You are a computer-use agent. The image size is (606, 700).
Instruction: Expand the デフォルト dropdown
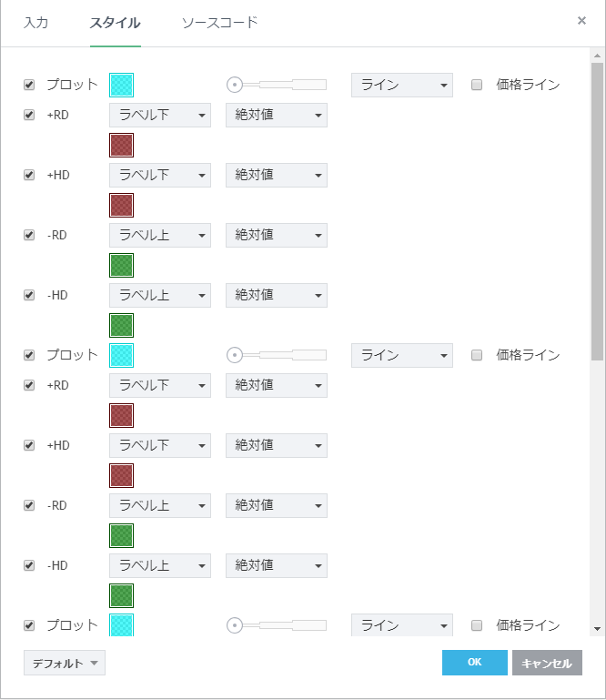[x=65, y=663]
